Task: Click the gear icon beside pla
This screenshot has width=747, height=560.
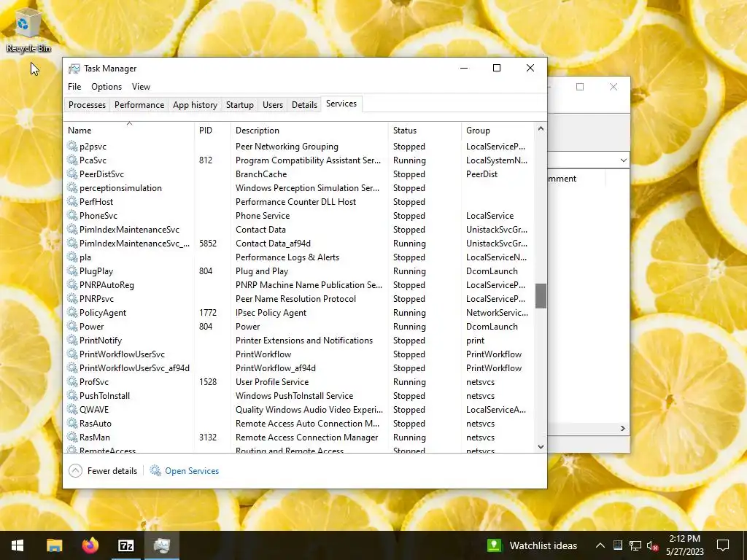Action: pyautogui.click(x=72, y=257)
